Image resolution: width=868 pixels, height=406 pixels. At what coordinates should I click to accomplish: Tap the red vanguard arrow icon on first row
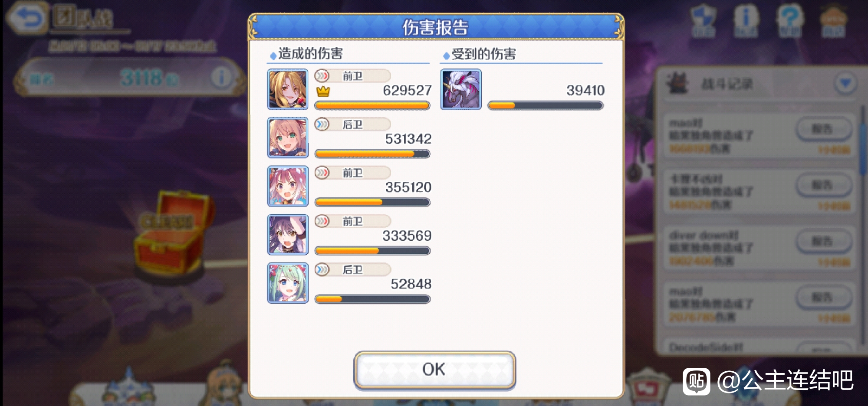(322, 76)
